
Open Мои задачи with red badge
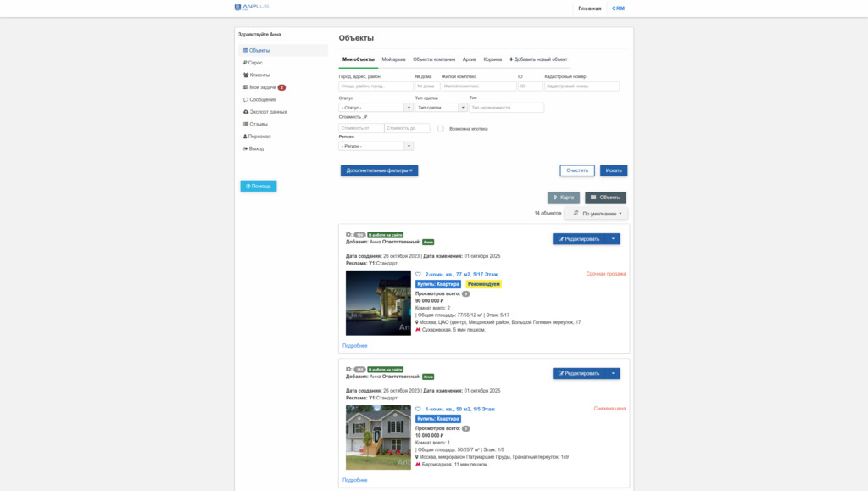click(x=263, y=87)
